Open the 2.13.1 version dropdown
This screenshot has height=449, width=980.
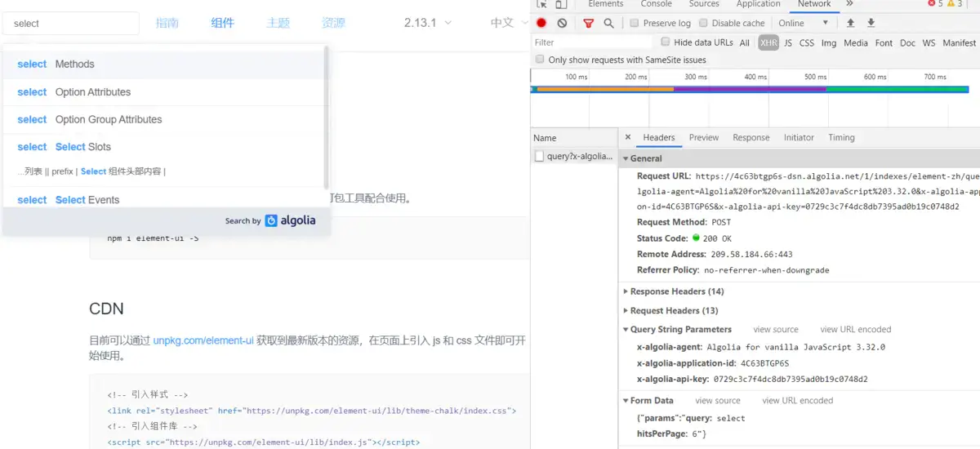[x=428, y=23]
